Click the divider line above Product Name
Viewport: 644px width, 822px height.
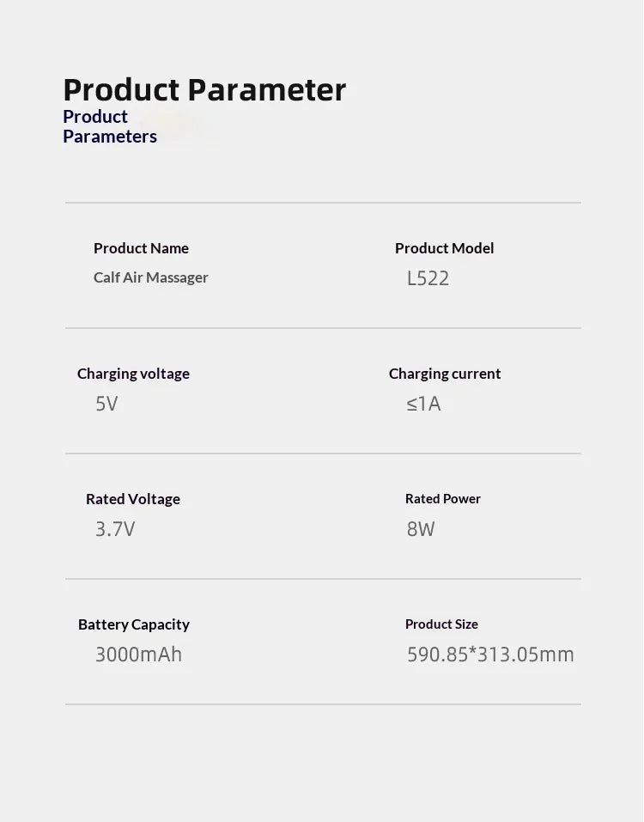coord(323,203)
